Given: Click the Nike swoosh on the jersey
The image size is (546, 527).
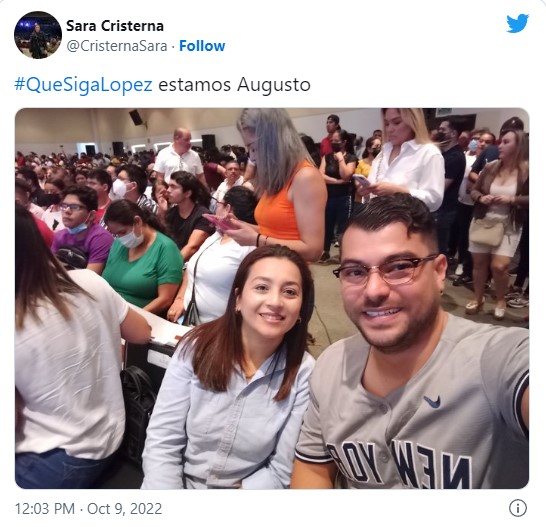Looking at the screenshot, I should click(x=432, y=401).
